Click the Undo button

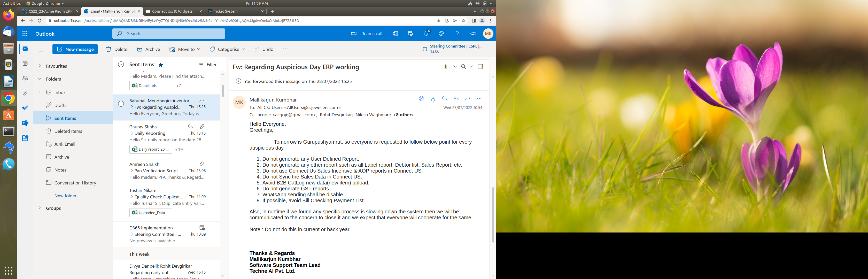(264, 49)
